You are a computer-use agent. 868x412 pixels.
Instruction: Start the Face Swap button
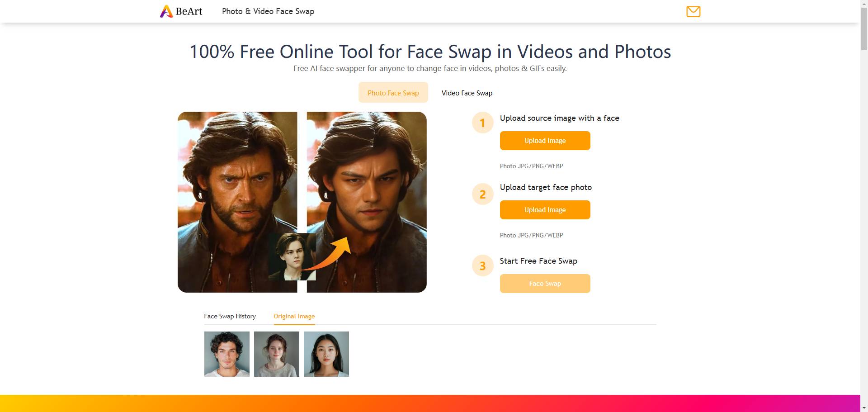pyautogui.click(x=545, y=284)
